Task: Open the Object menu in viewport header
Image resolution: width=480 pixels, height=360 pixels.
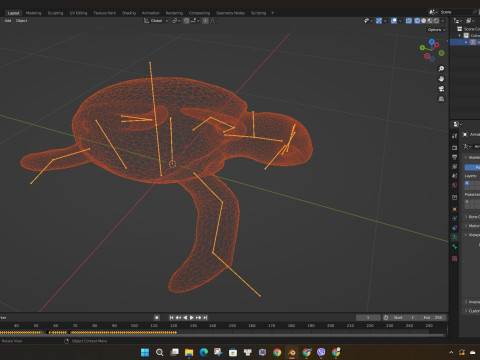Action: point(21,21)
